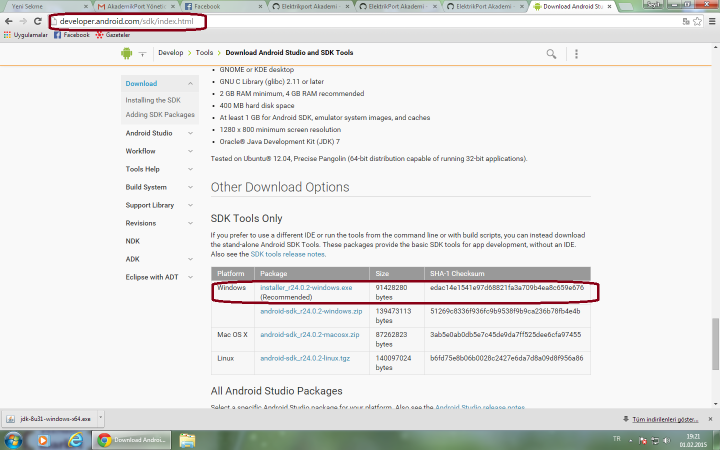
Task: Open the Uygulamalar apps shortcut
Action: click(x=26, y=35)
